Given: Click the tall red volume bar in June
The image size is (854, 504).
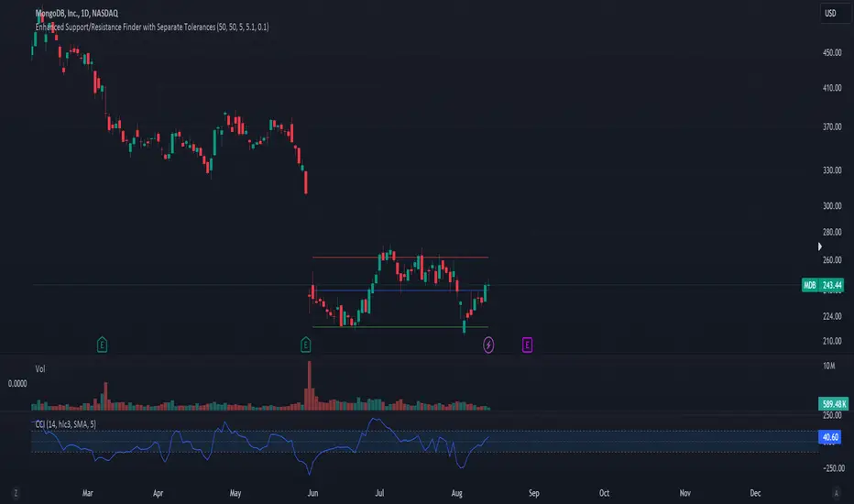Looking at the screenshot, I should (x=310, y=385).
